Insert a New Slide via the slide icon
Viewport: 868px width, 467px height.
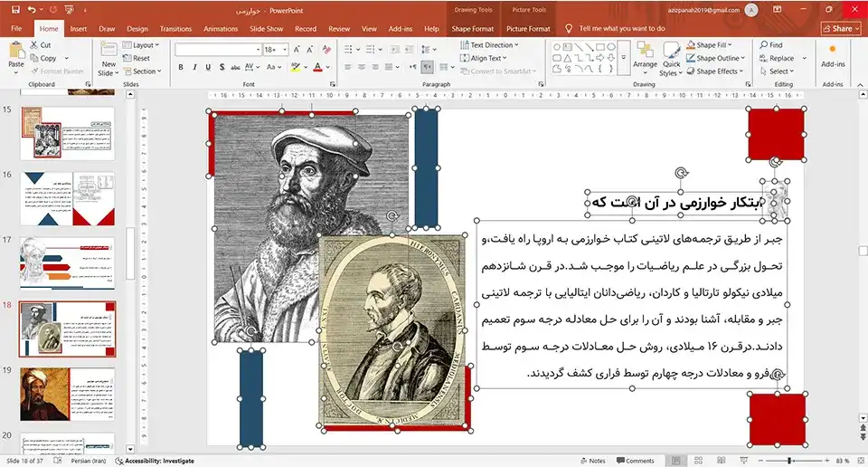click(x=108, y=51)
